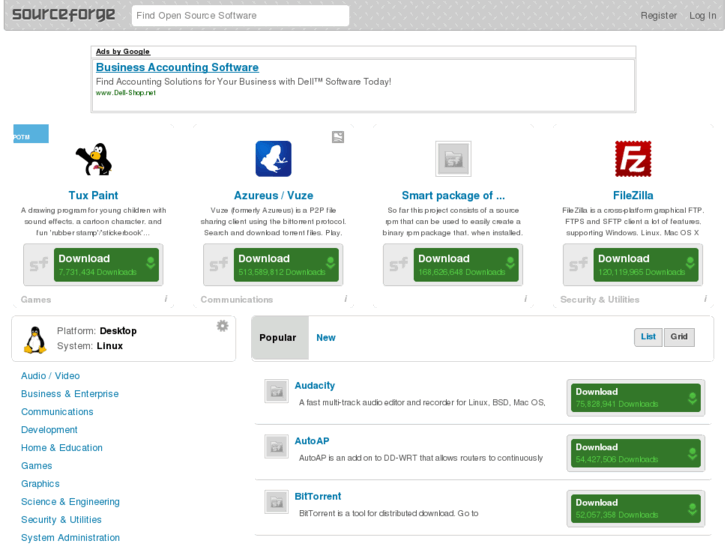Click the SourceForge logo
Image resolution: width=727 pixels, height=545 pixels.
[x=64, y=14]
